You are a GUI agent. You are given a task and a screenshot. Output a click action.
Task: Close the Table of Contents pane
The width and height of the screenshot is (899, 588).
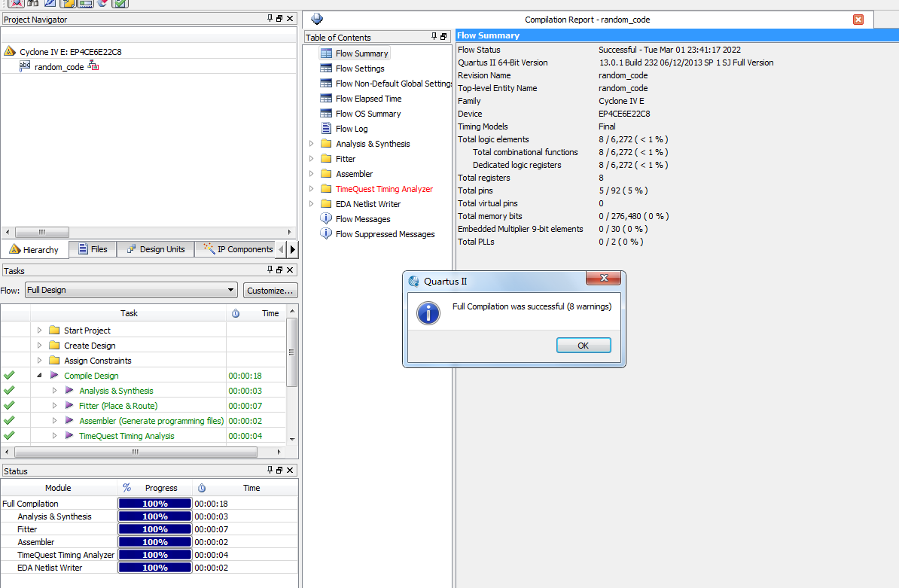coord(444,37)
